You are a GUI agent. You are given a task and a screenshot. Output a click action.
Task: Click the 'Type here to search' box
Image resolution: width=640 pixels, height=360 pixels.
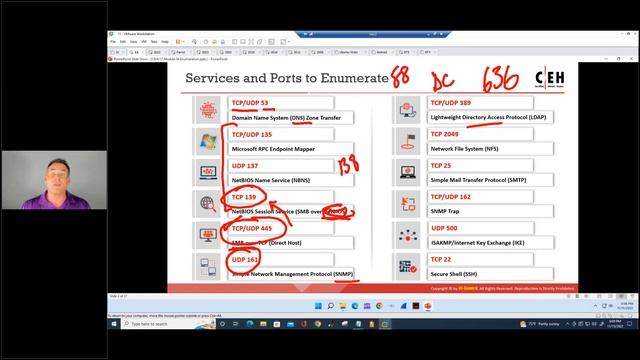point(168,324)
